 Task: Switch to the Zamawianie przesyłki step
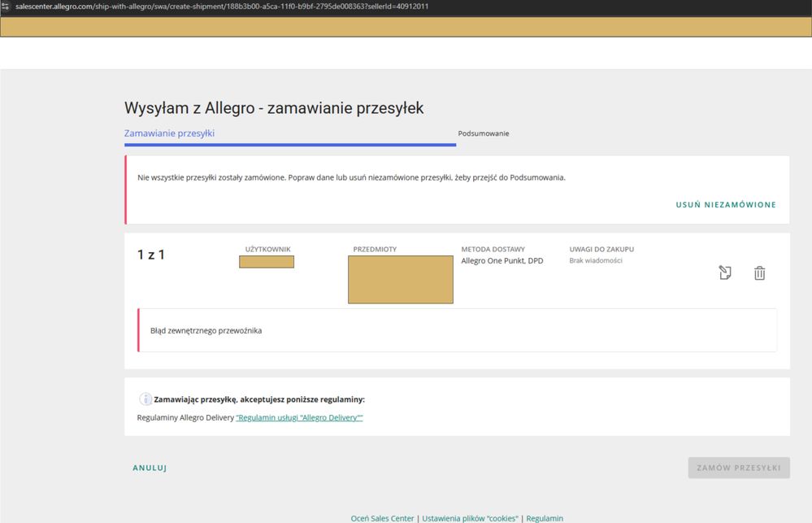click(x=169, y=133)
